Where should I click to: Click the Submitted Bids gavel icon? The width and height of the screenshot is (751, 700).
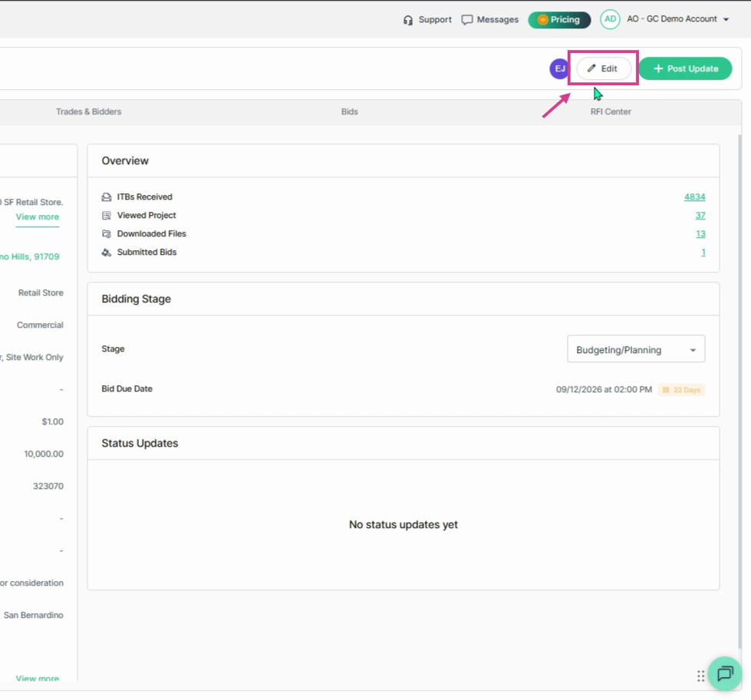107,253
